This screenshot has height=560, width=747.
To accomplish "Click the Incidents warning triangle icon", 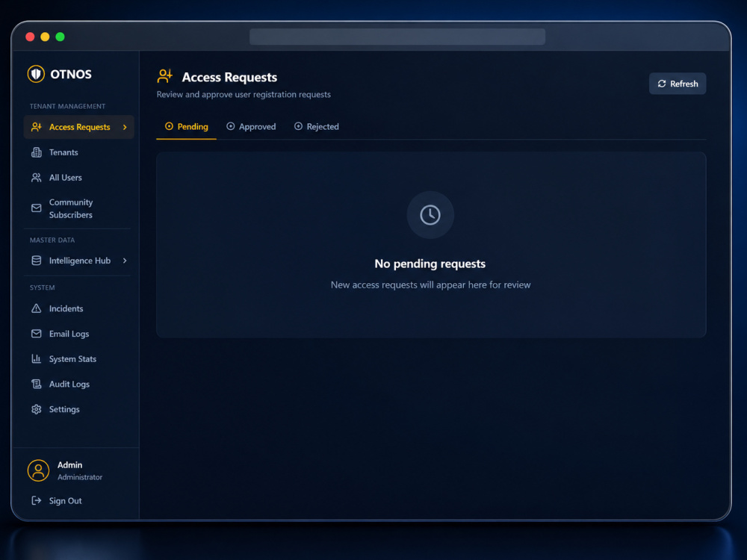I will coord(36,308).
